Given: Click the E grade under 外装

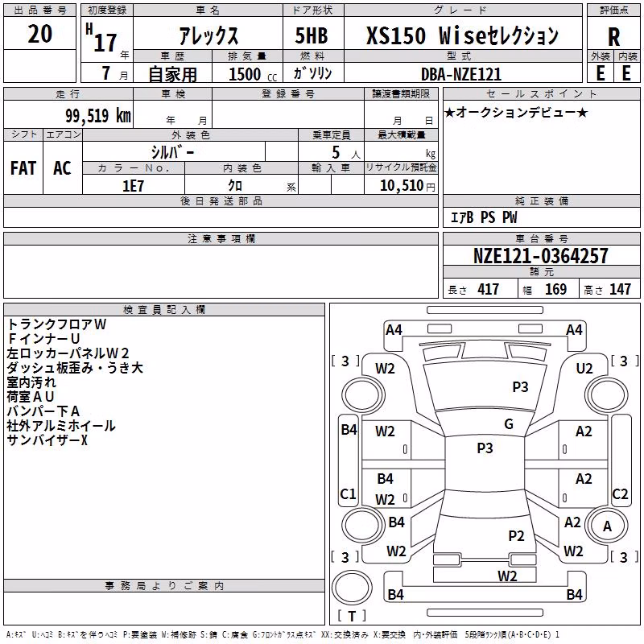Looking at the screenshot, I should point(601,73).
